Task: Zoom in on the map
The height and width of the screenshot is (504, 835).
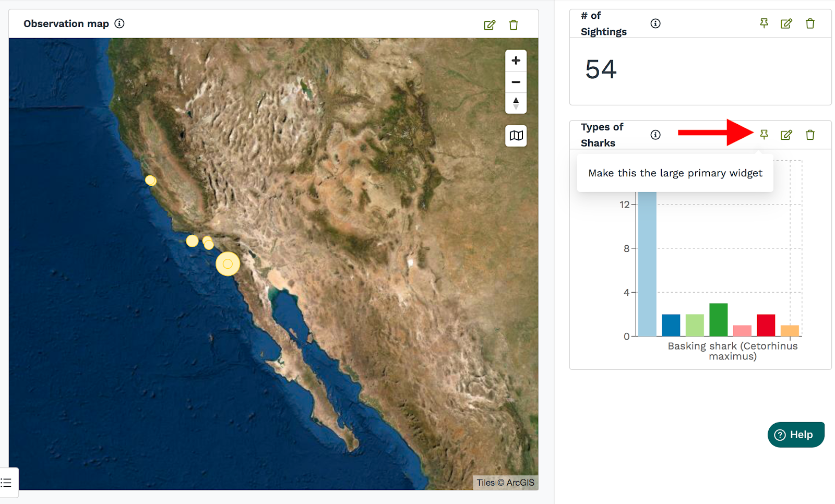Action: (x=516, y=61)
